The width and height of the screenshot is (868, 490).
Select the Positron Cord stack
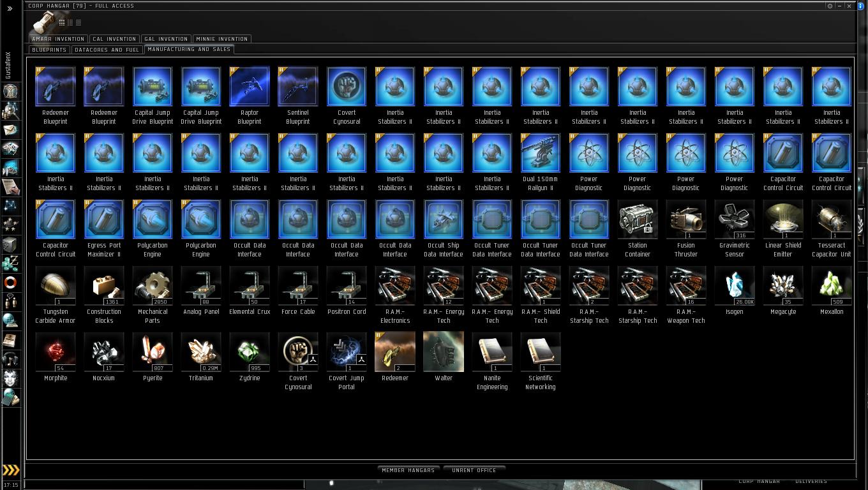click(347, 290)
